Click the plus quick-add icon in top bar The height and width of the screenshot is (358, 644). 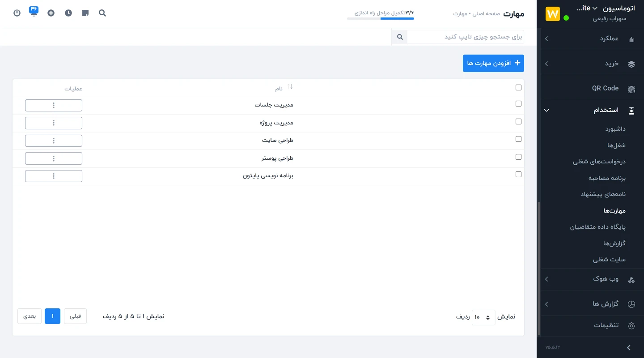click(51, 13)
